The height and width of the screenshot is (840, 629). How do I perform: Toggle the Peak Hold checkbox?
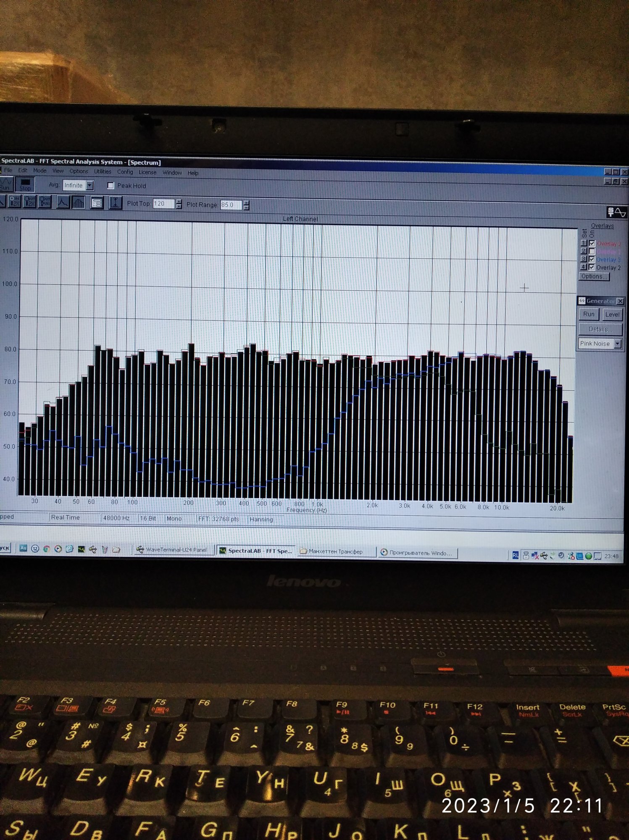click(x=111, y=185)
